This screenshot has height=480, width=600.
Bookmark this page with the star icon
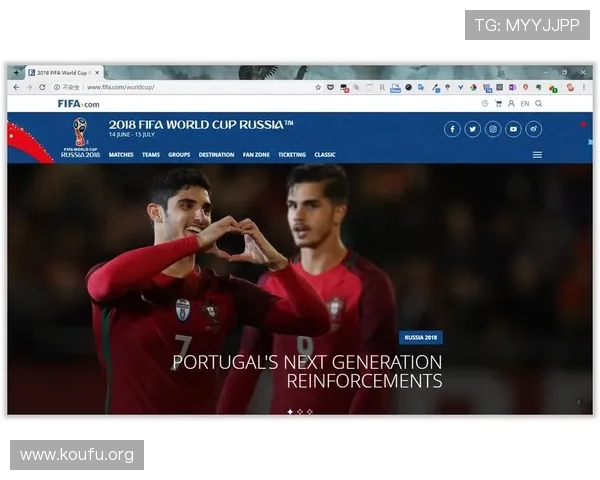pyautogui.click(x=319, y=87)
